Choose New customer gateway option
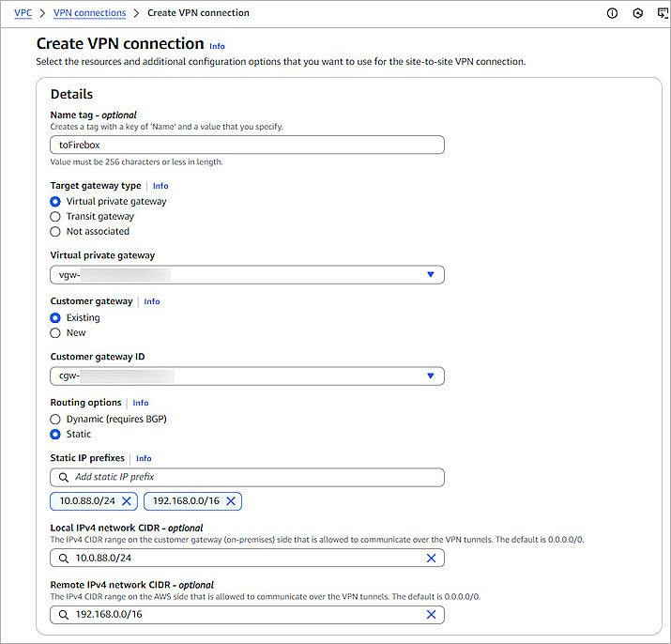Screen dimensions: 671x644 [55, 332]
